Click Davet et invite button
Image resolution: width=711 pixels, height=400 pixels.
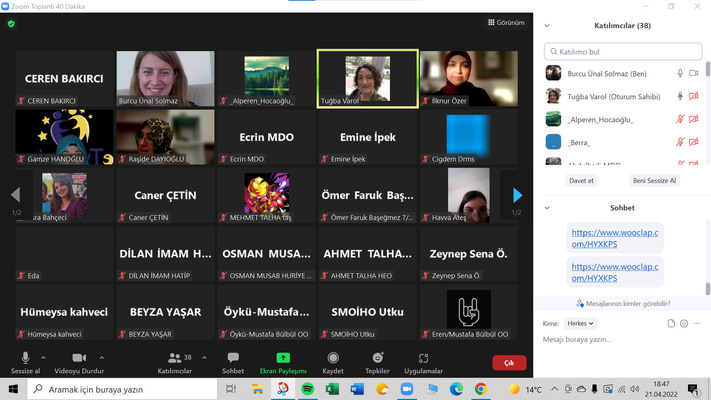pos(581,180)
